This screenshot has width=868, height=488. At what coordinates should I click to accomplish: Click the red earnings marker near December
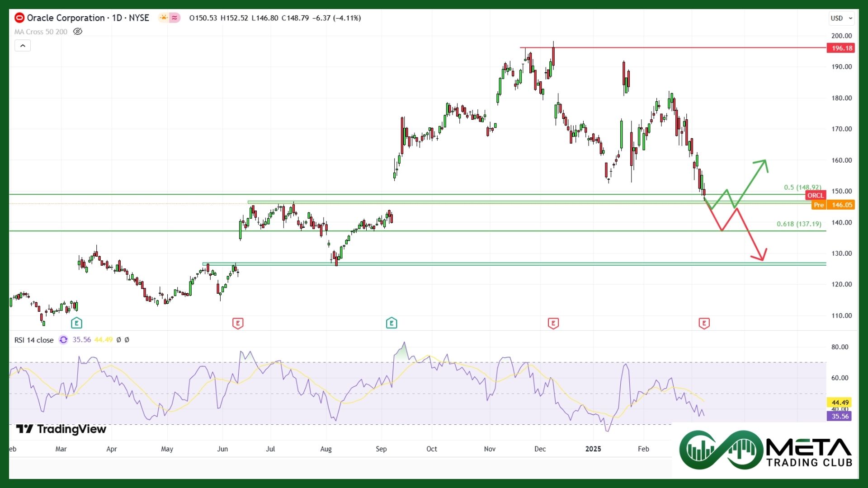(x=553, y=323)
